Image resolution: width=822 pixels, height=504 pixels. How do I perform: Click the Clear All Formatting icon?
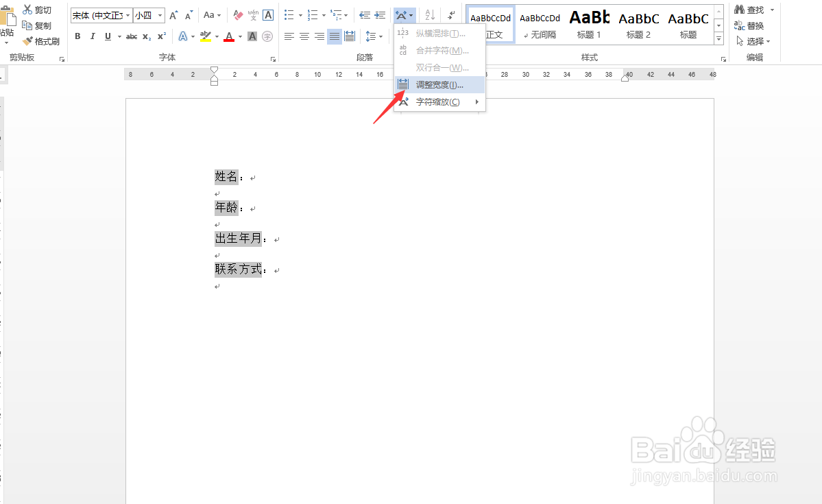(x=237, y=15)
